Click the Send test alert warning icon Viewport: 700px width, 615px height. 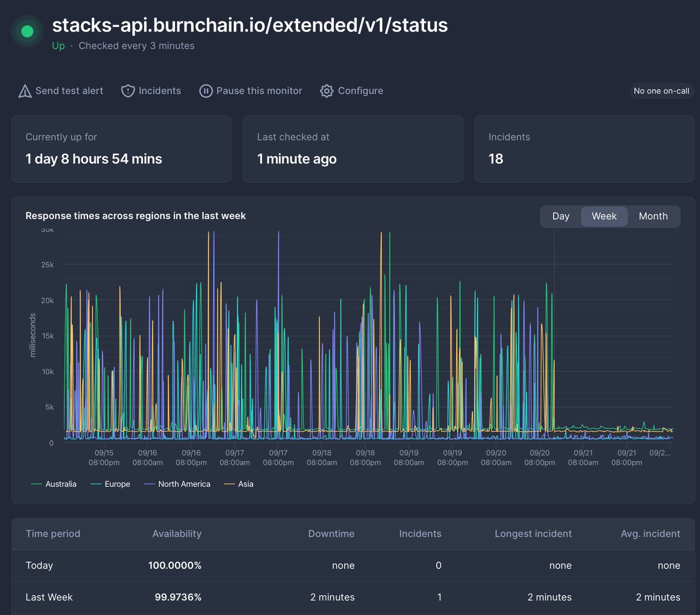pos(24,91)
